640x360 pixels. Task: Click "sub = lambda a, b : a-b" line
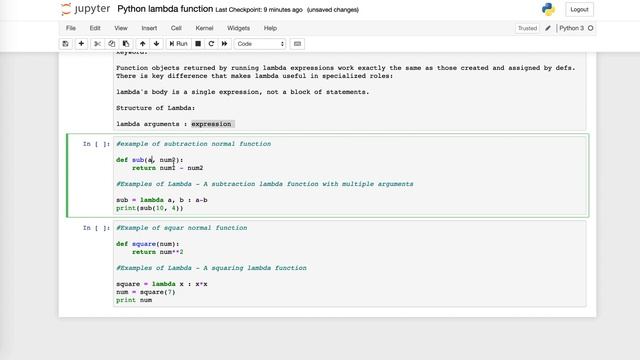(x=162, y=200)
